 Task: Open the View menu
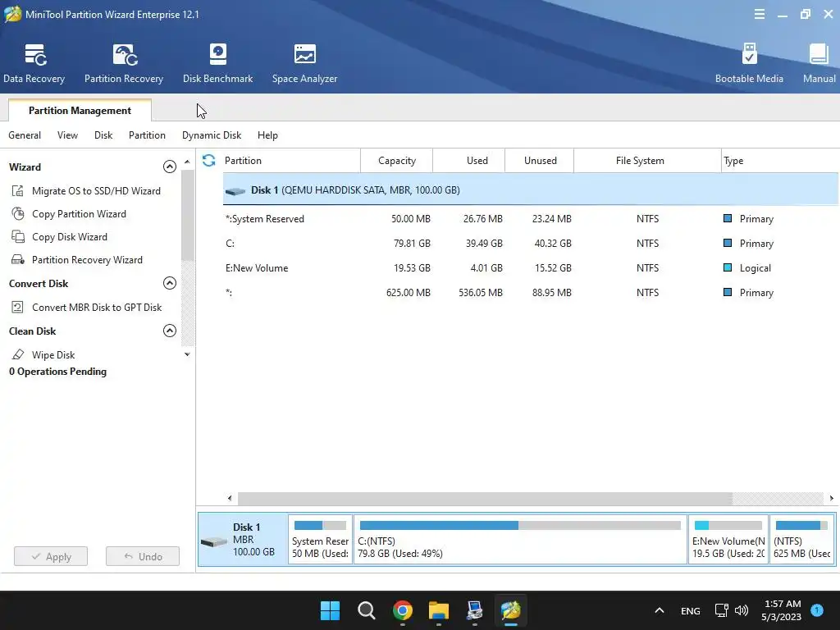tap(67, 135)
